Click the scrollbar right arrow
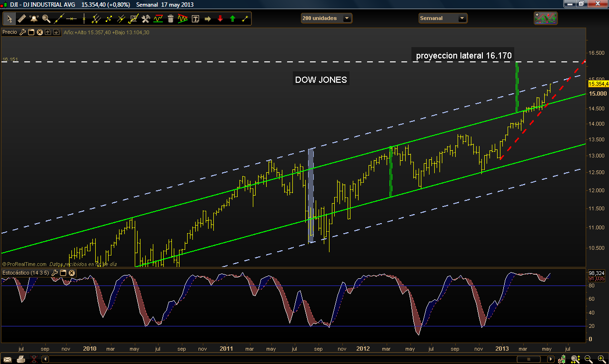Screen dimensions: 609x364 (550, 359)
